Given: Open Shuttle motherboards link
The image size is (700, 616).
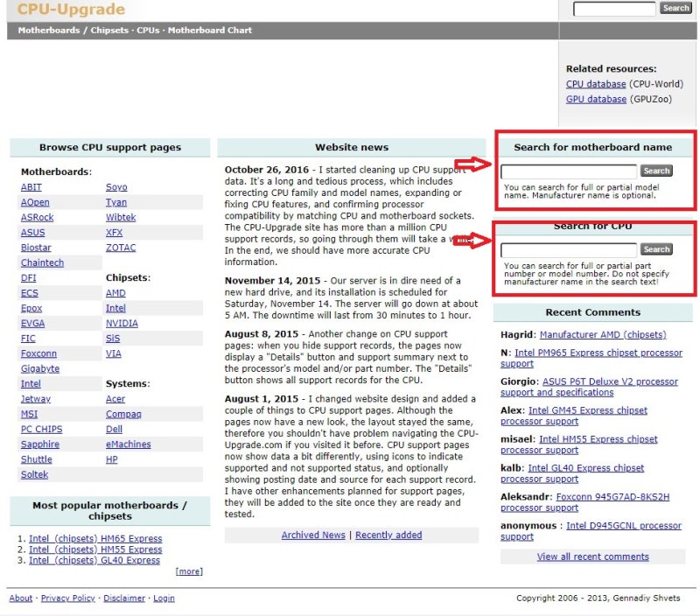Looking at the screenshot, I should (37, 459).
